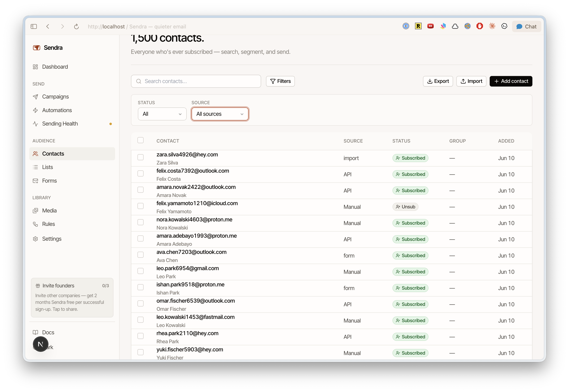
Task: Click the Forms envelope icon
Action: coord(35,181)
